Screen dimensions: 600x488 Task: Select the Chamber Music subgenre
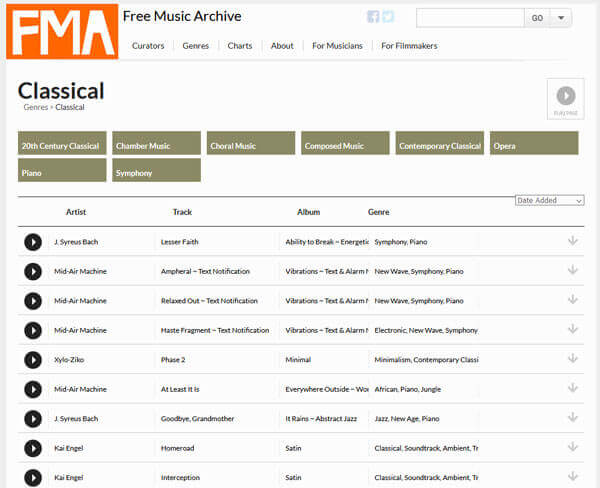pyautogui.click(x=157, y=143)
